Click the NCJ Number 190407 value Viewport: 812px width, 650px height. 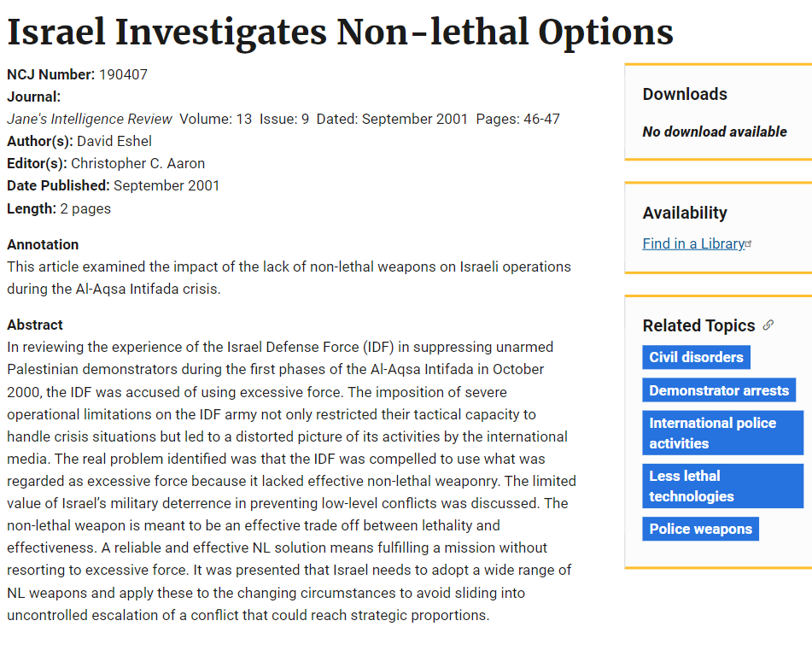[x=123, y=74]
